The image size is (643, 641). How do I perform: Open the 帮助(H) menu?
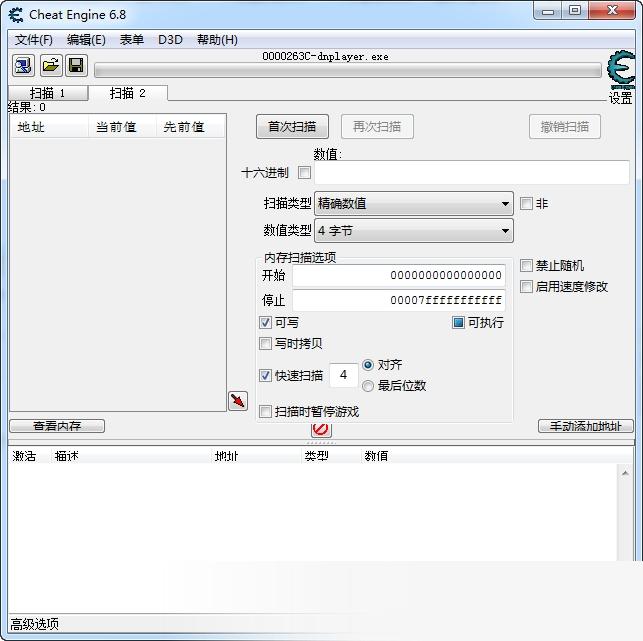pyautogui.click(x=217, y=40)
